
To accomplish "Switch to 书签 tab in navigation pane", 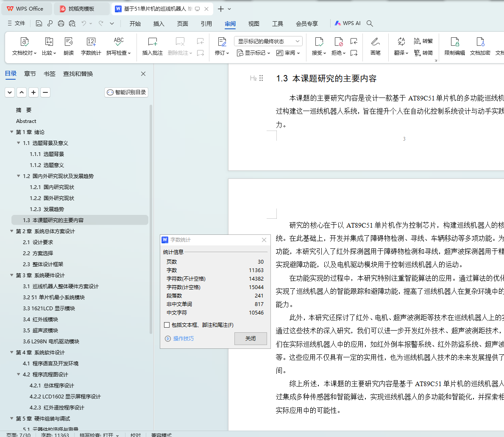I will (50, 74).
